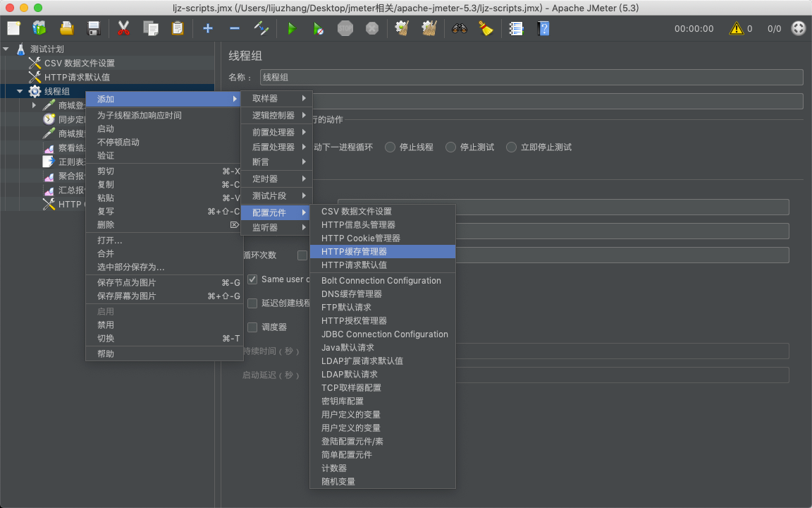Screen dimensions: 812x508
Task: Click 禁用 in the context menu
Action: point(164,325)
